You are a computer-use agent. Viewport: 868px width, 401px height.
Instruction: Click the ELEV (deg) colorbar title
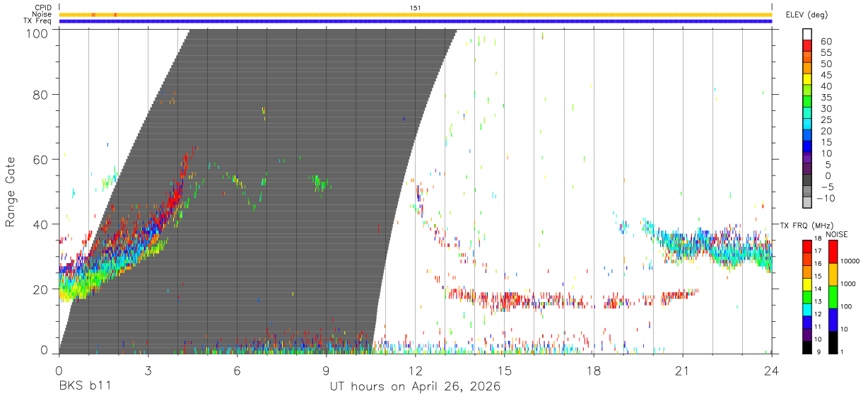point(807,15)
